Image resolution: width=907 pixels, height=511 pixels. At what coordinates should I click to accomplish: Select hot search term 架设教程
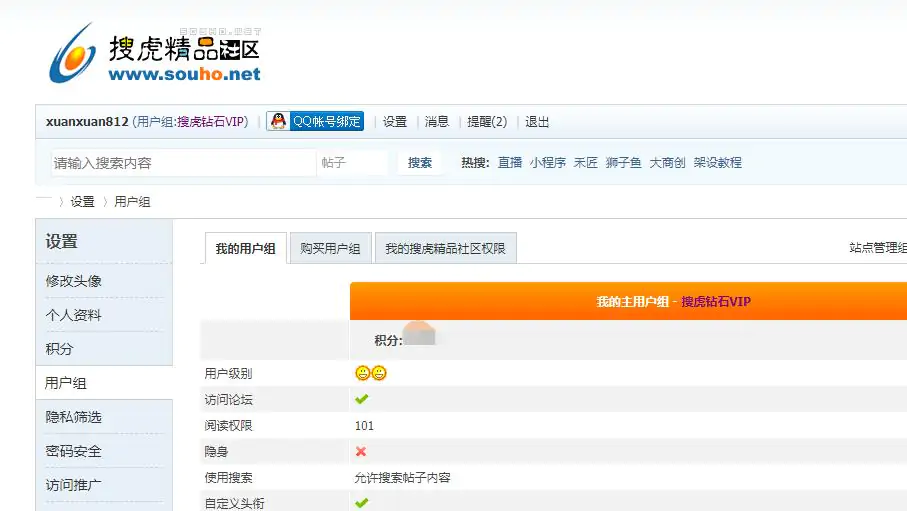tap(718, 163)
